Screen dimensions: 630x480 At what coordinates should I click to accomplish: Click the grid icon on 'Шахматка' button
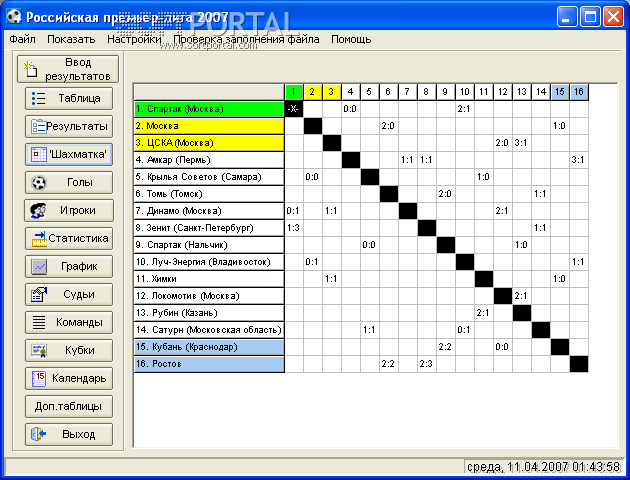39,155
